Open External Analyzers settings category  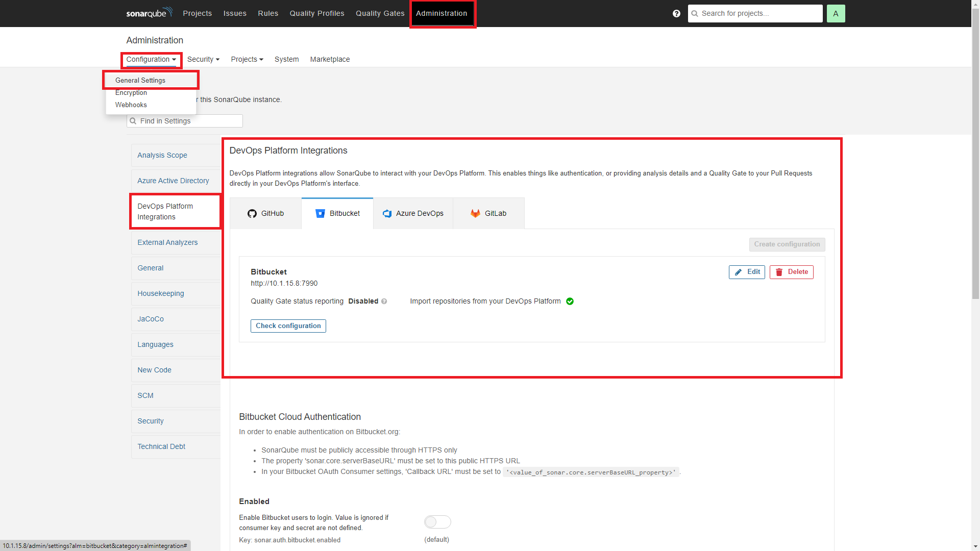pyautogui.click(x=176, y=243)
